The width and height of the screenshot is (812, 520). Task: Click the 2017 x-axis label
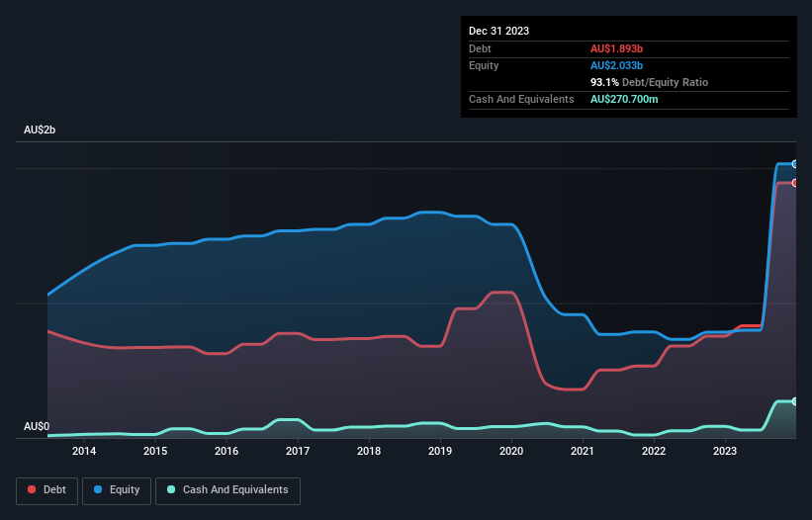coord(298,451)
